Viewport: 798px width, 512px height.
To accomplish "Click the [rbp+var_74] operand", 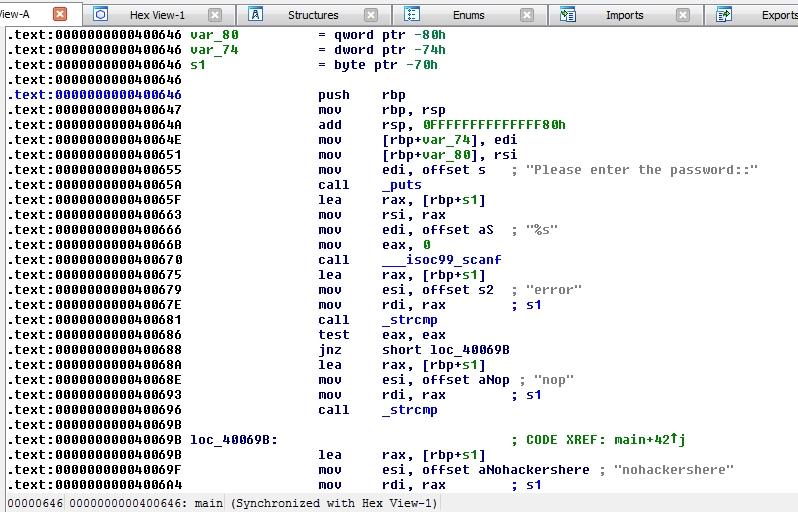I will point(430,139).
